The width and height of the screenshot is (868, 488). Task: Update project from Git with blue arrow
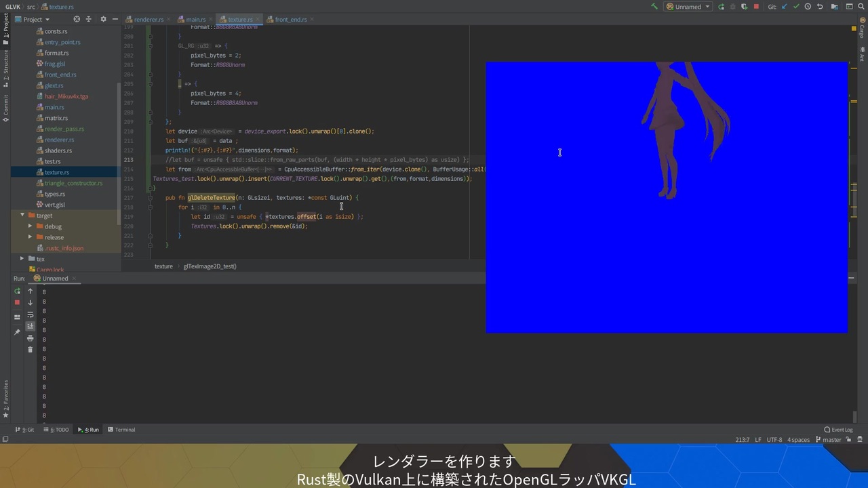pyautogui.click(x=785, y=7)
